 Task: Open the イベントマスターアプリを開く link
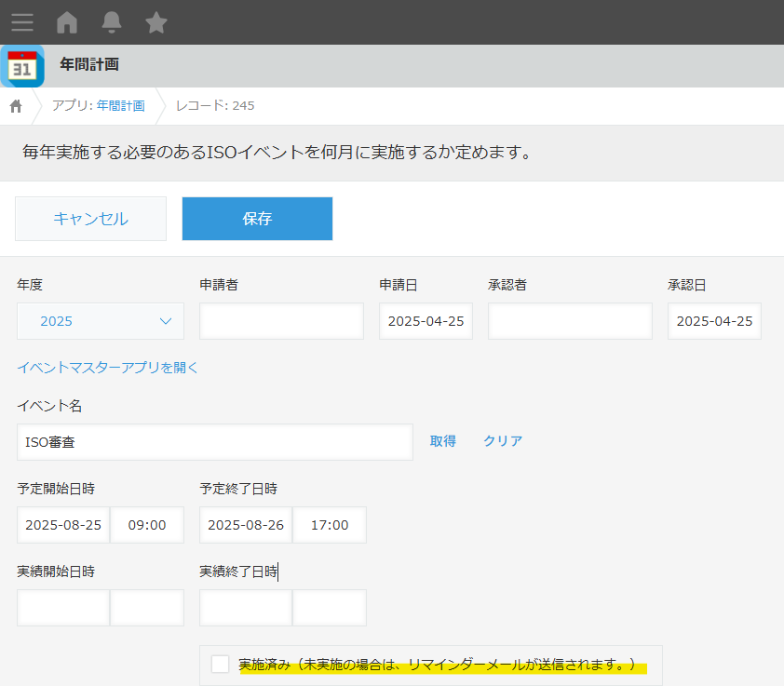point(108,368)
